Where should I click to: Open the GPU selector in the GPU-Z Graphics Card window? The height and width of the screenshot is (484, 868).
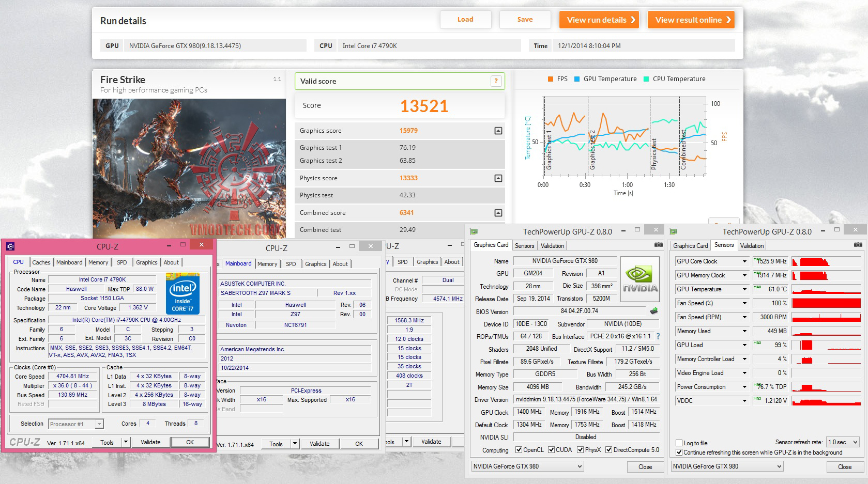527,466
